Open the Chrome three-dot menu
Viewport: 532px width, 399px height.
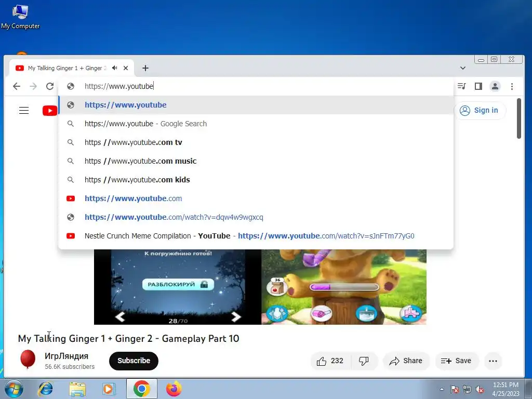pyautogui.click(x=512, y=86)
